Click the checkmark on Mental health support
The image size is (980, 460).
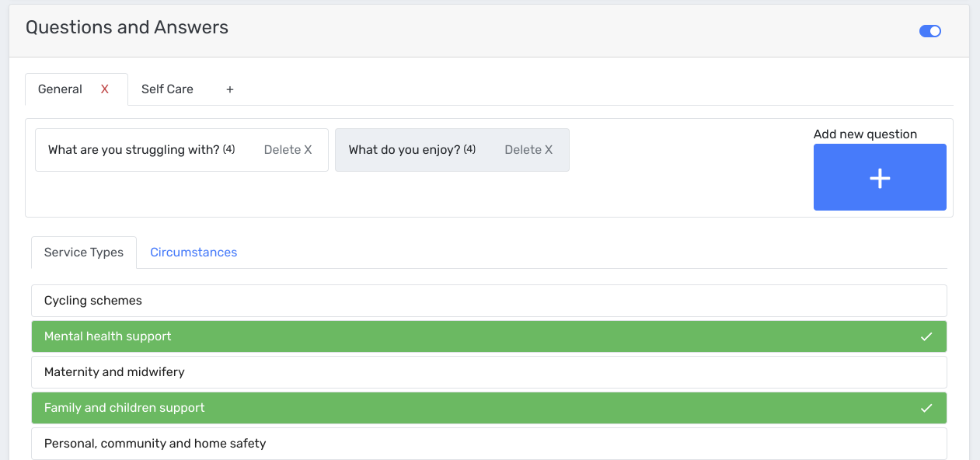click(926, 336)
